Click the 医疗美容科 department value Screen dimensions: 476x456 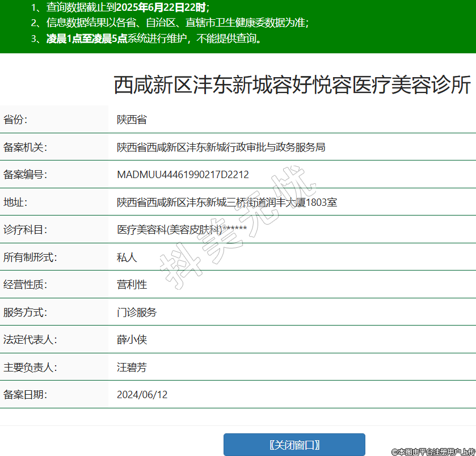(182, 230)
